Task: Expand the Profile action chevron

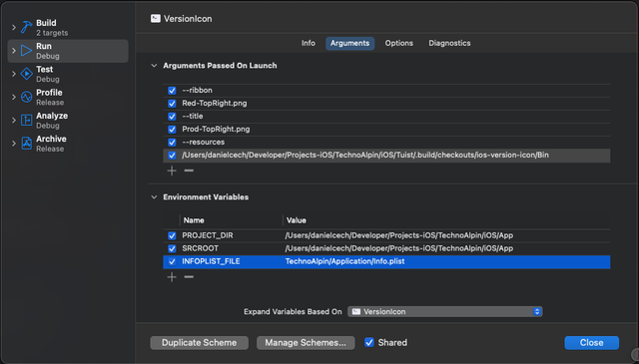Action: point(13,98)
